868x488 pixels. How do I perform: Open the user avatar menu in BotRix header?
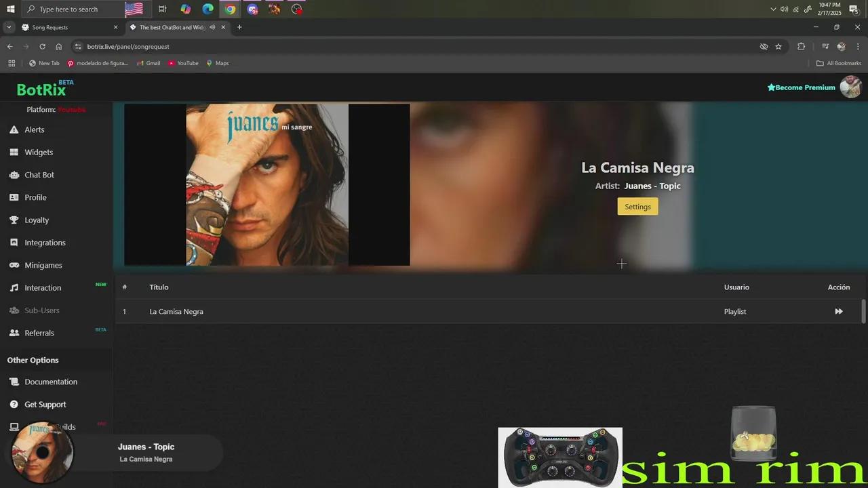pyautogui.click(x=850, y=87)
